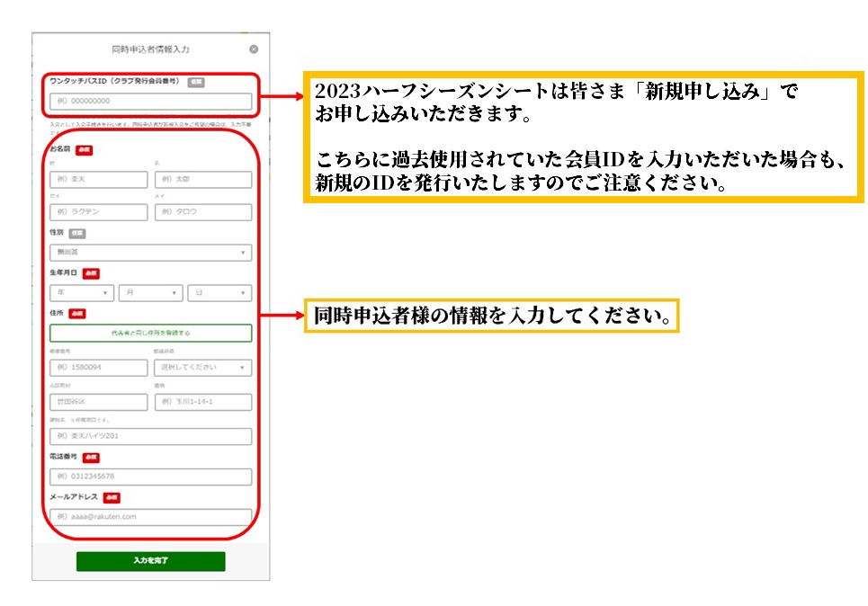868x606 pixels.
Task: Expand the birth month 月 dropdown
Action: [x=150, y=293]
